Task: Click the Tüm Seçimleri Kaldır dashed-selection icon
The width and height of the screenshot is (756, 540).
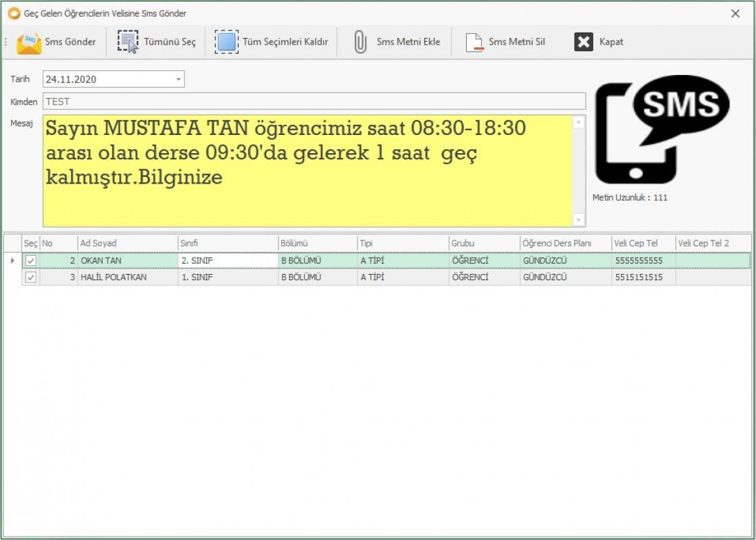Action: point(226,41)
